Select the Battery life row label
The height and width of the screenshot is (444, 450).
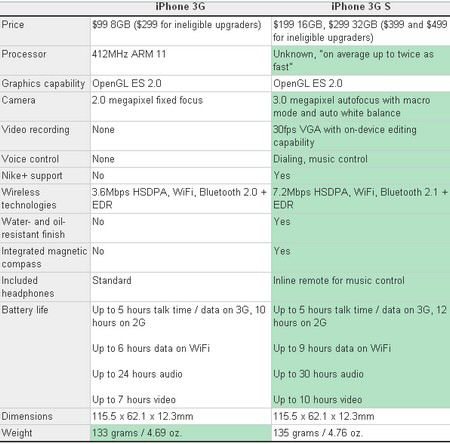(25, 310)
